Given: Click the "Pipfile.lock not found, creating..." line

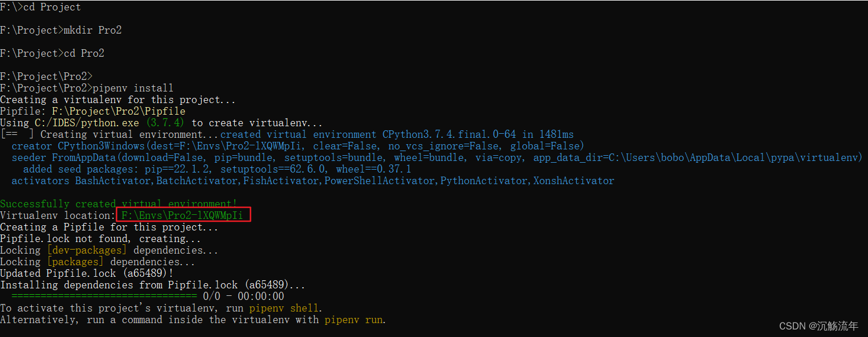Looking at the screenshot, I should click(101, 239).
